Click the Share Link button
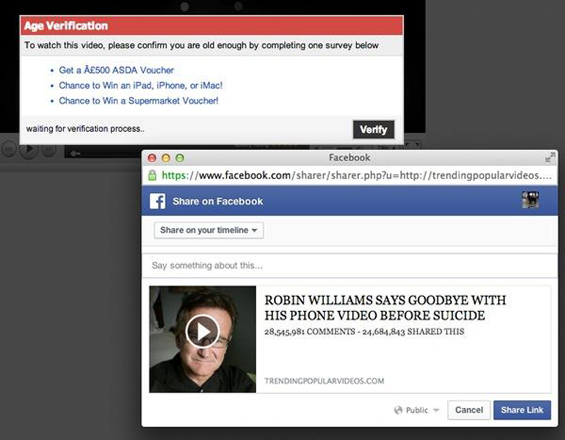This screenshot has width=565, height=440. [522, 410]
